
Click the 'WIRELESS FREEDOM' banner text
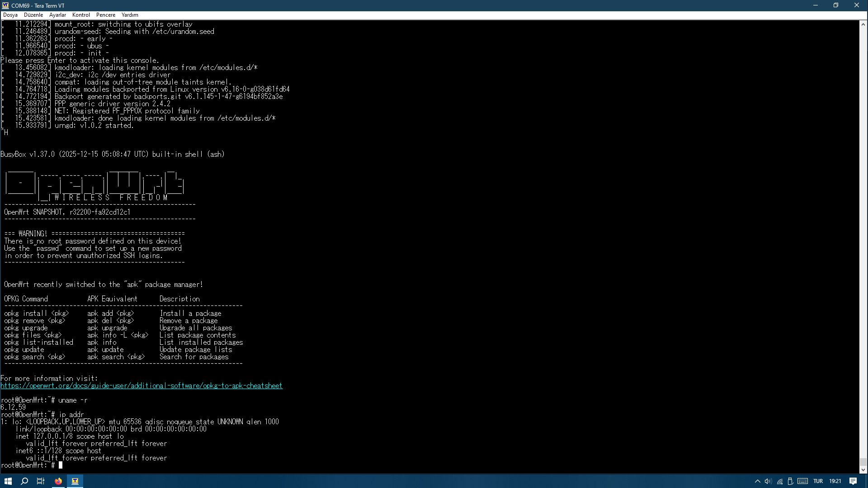pos(111,198)
